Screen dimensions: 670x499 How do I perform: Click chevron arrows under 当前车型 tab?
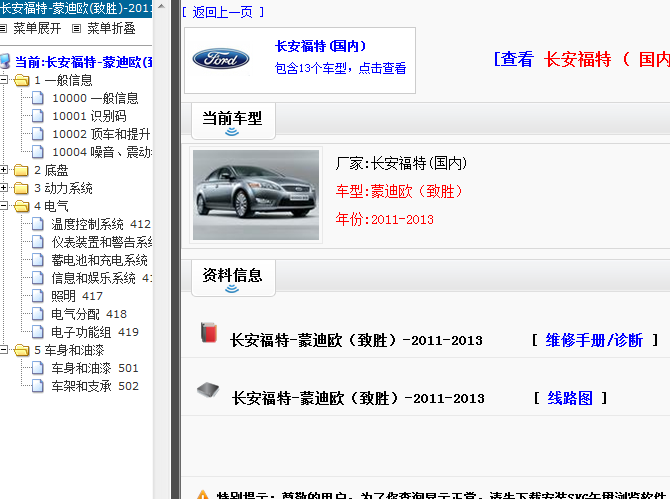pyautogui.click(x=232, y=132)
